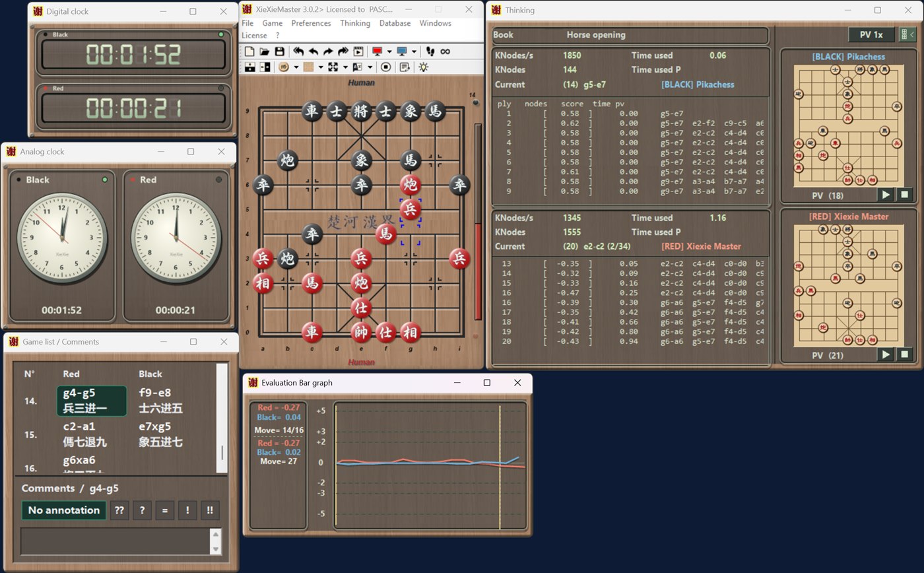Click the light bulb hint icon
Viewport: 924px width, 573px height.
[423, 67]
